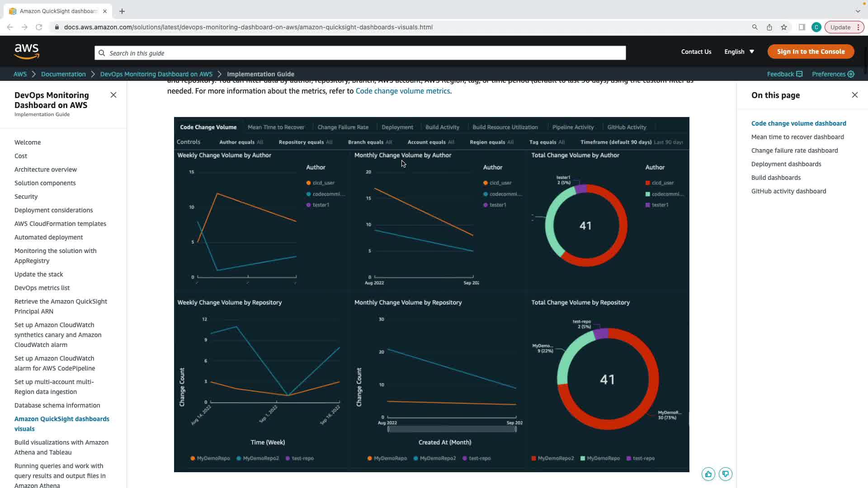
Task: Jump to Build dashboards section
Action: pyautogui.click(x=776, y=178)
